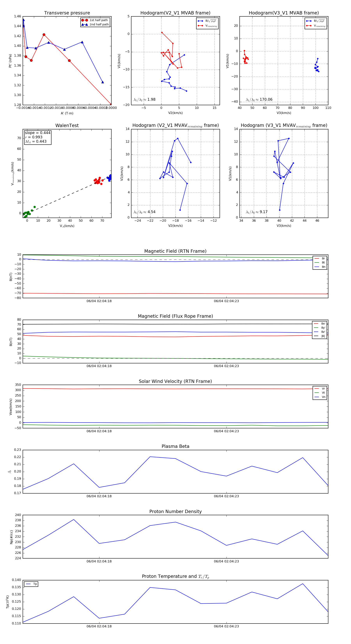
Task: Click the 'Solar Wind Velocity (RTN Frame)' title
Action: 175,382
